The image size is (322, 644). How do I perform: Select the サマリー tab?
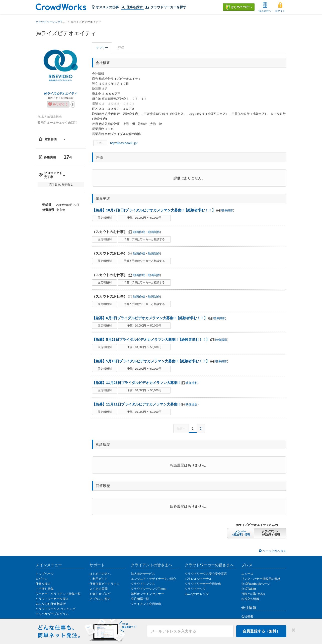point(102,48)
